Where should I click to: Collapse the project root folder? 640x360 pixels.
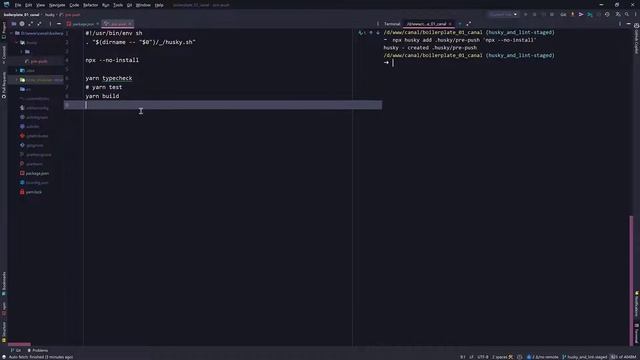pos(12,33)
